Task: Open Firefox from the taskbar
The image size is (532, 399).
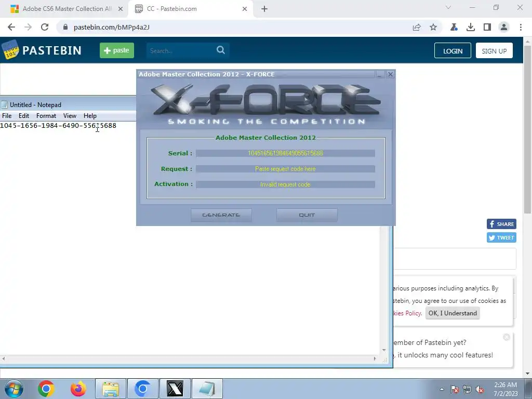Action: (78, 389)
